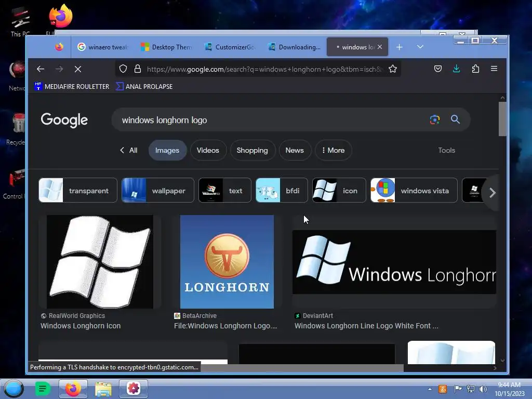This screenshot has height=399, width=532.
Task: Open the Action Center flag tray icon
Action: point(457,389)
